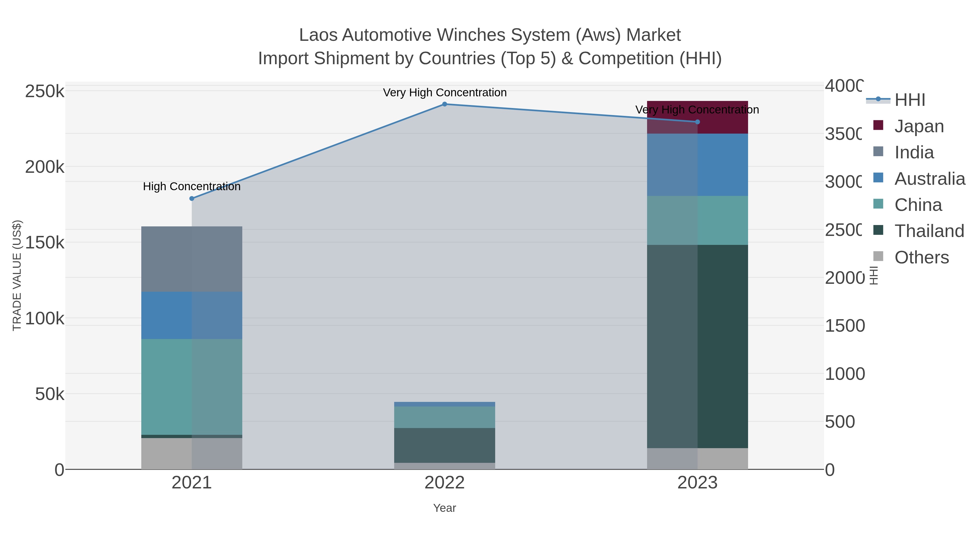Viewport: 980px width, 551px height.
Task: Click the China segment of the 2023 bar
Action: pyautogui.click(x=697, y=221)
